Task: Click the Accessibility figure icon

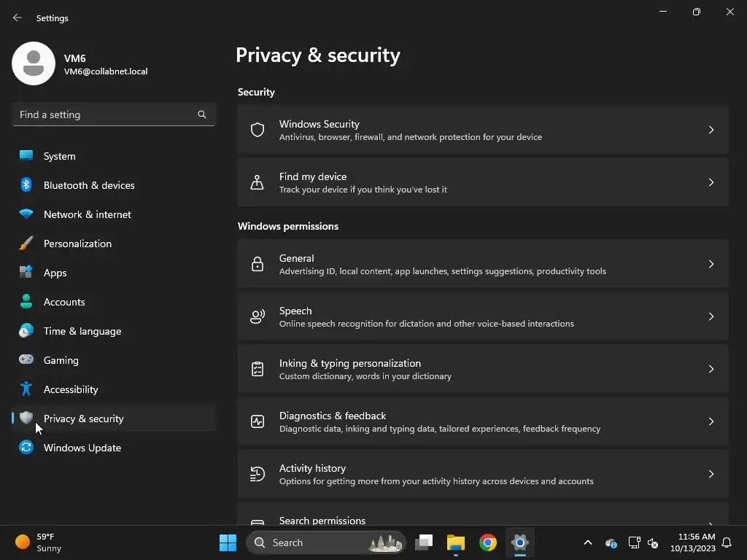Action: (26, 389)
